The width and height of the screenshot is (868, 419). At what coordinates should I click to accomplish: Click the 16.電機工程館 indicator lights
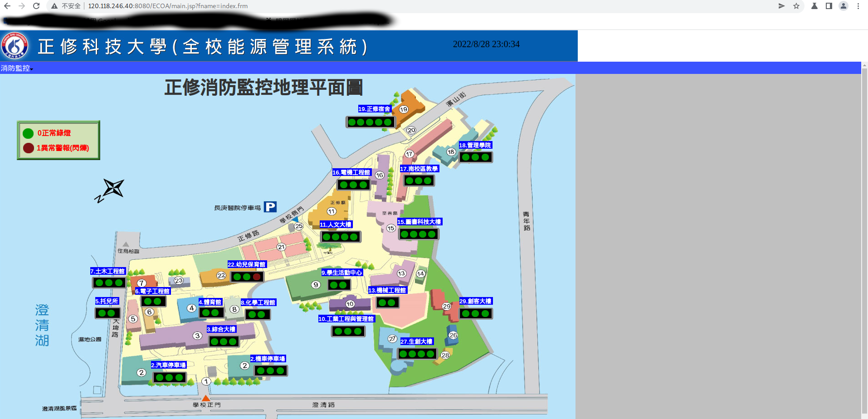click(x=354, y=185)
